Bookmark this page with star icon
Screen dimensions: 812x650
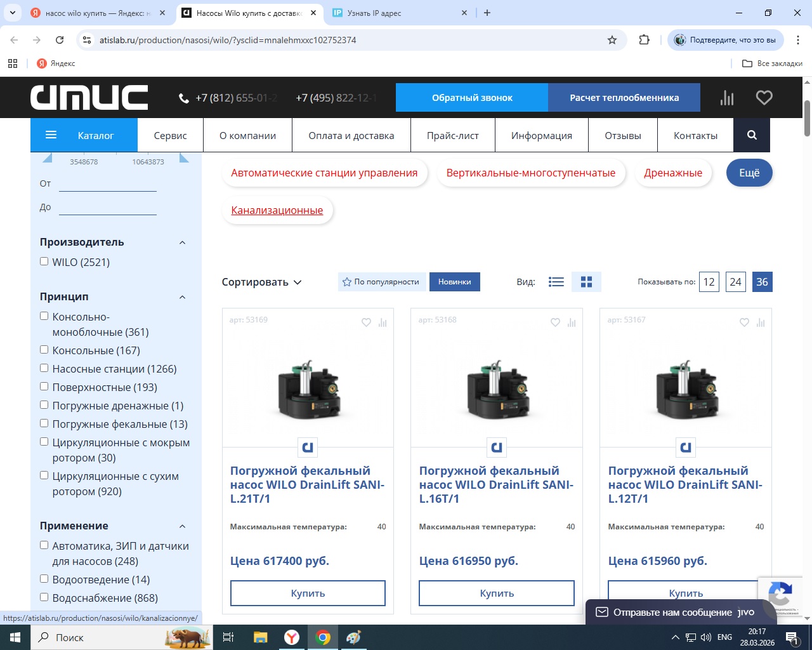click(x=612, y=40)
